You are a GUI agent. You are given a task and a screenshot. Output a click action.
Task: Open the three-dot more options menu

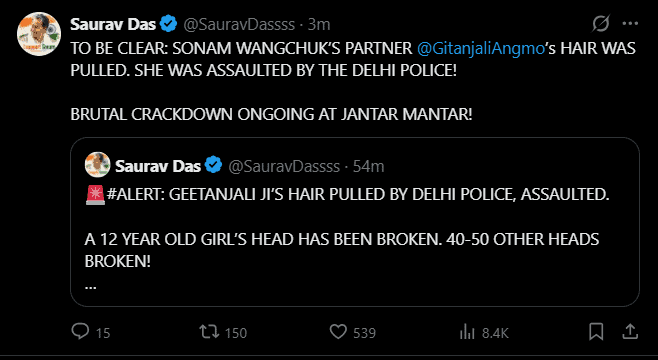click(630, 24)
